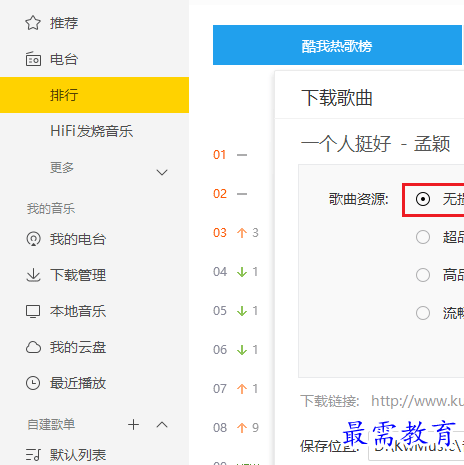
Task: Open 下载管理 download icon
Action: (33, 275)
